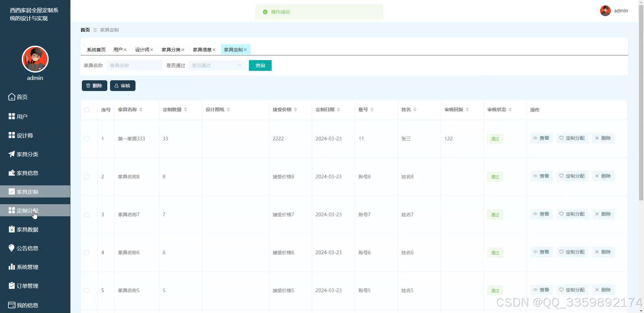
Task: Sort by 审核状态 column arrows
Action: click(x=510, y=109)
